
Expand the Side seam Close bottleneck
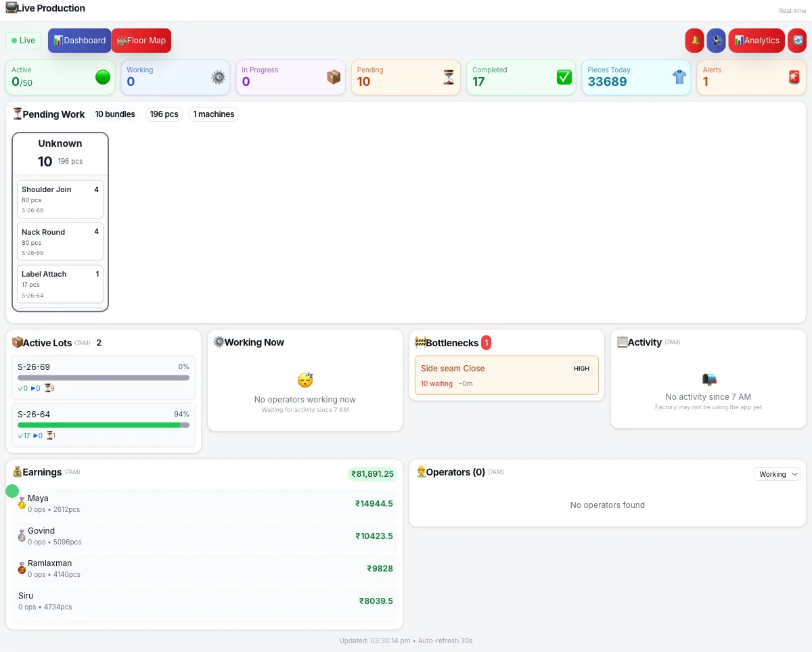506,375
